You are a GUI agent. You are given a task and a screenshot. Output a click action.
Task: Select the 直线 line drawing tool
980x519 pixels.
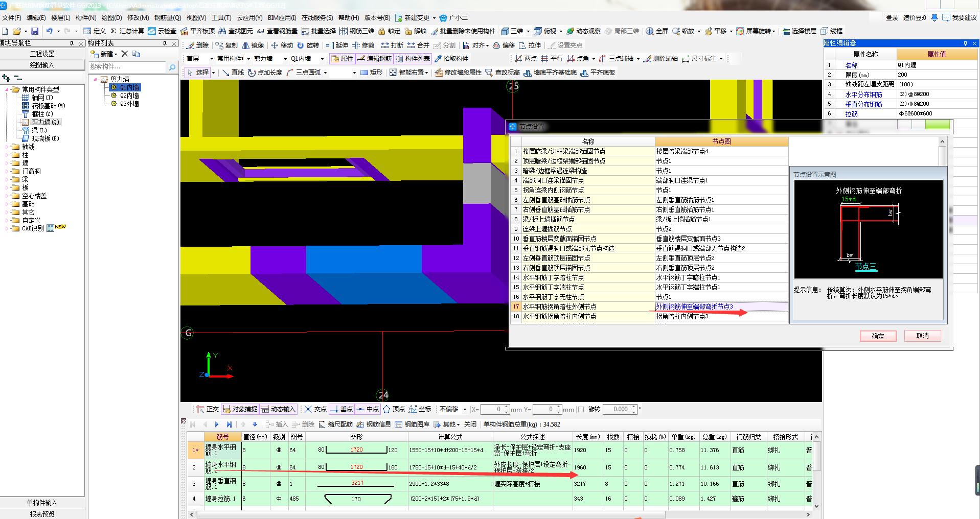point(233,73)
